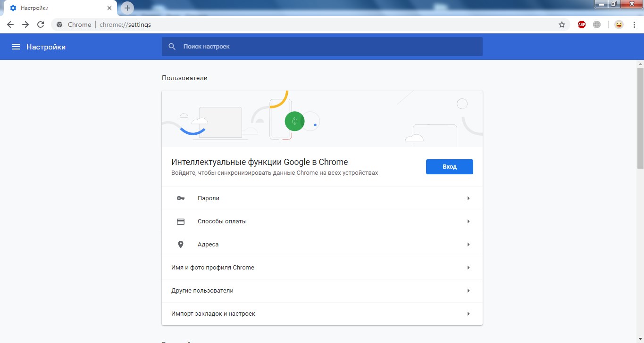This screenshot has width=644, height=343.
Task: Open the hamburger menu next to Настройки
Action: point(16,47)
